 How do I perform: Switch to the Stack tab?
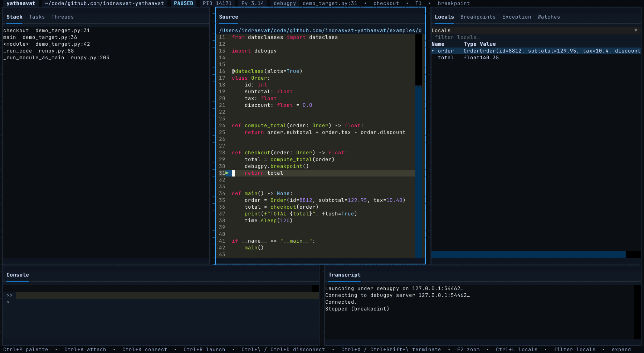(14, 17)
